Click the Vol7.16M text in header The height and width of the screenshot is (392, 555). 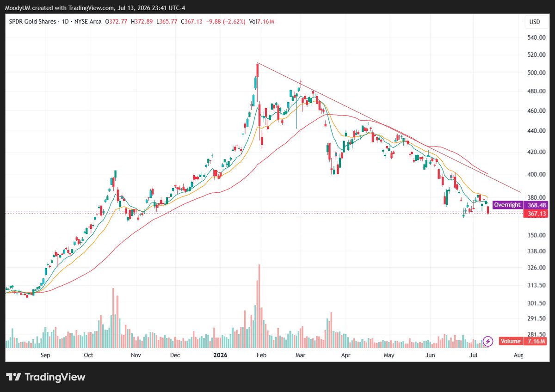coord(262,22)
